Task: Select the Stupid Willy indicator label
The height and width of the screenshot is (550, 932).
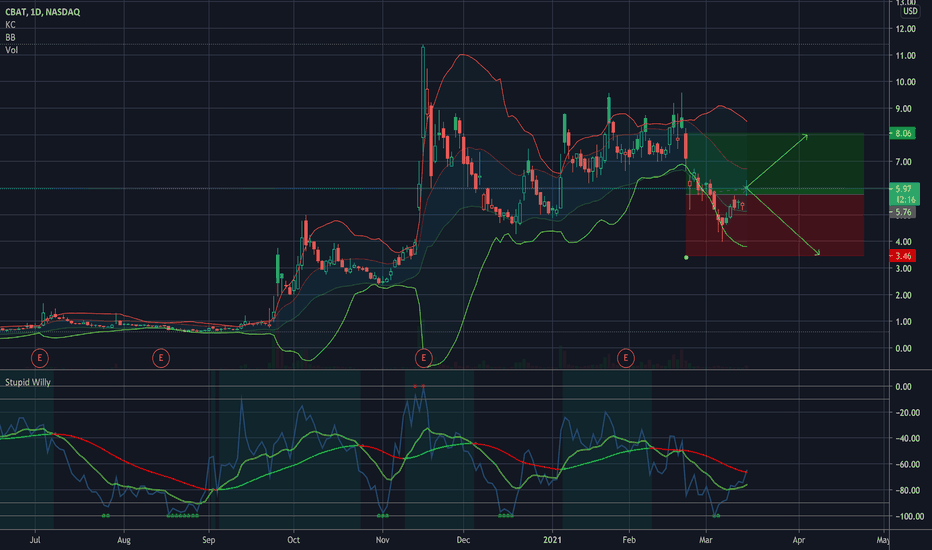Action: pos(28,382)
